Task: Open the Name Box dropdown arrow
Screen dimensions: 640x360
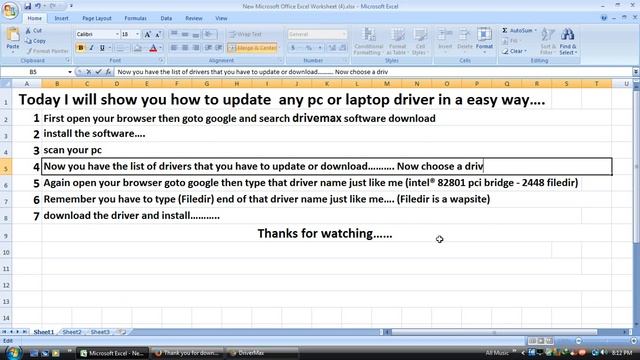Action: click(70, 72)
